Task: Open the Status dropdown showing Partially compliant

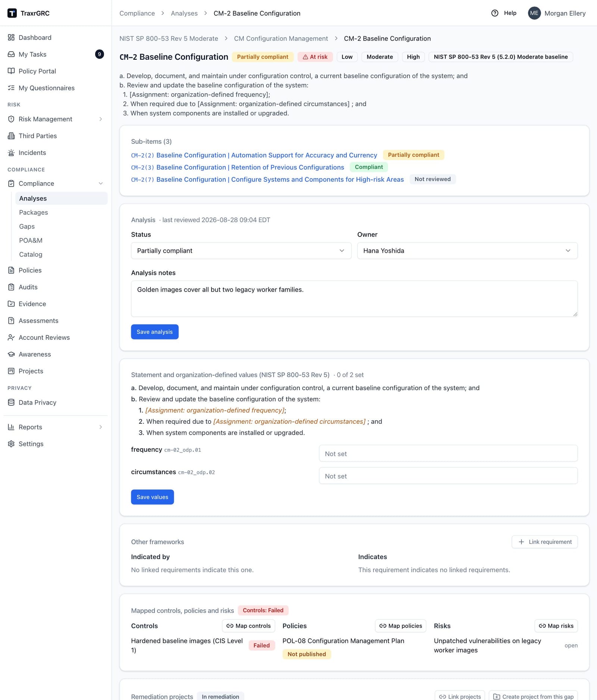Action: pyautogui.click(x=241, y=251)
